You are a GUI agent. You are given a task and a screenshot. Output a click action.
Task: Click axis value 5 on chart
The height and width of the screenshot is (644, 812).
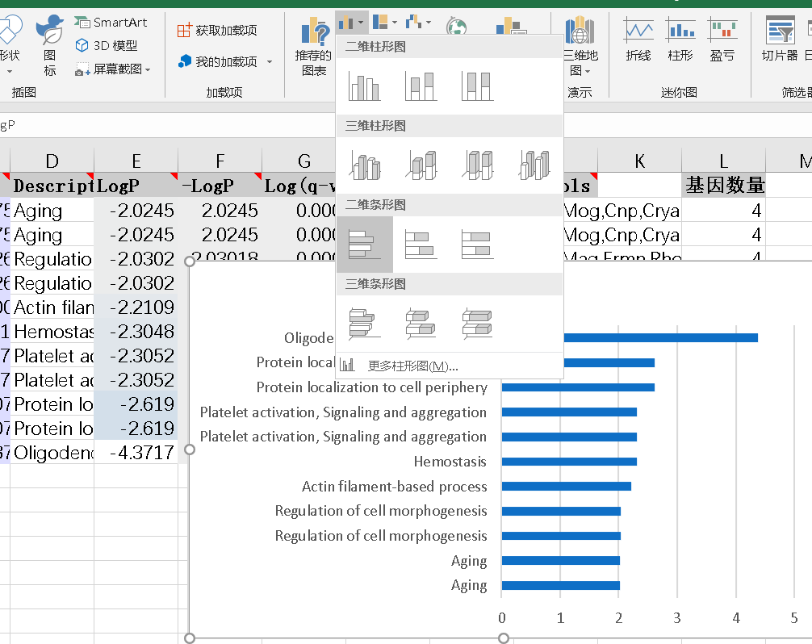click(x=794, y=617)
